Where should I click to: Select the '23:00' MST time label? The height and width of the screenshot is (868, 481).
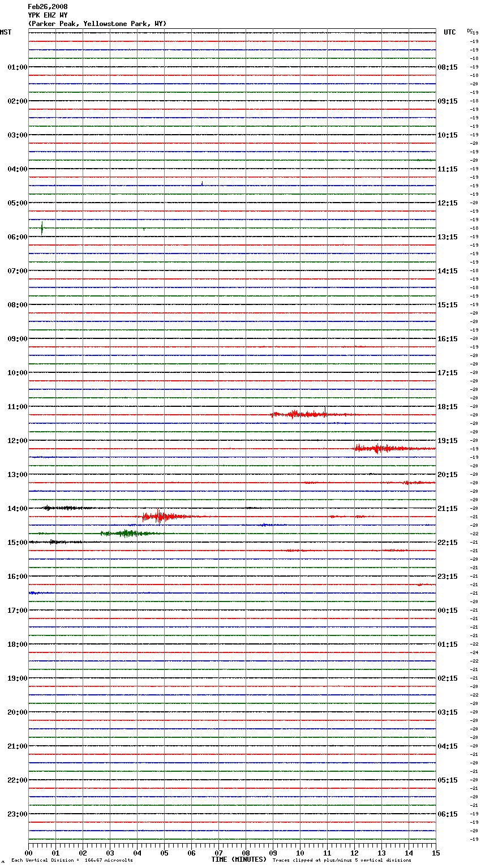[17, 814]
